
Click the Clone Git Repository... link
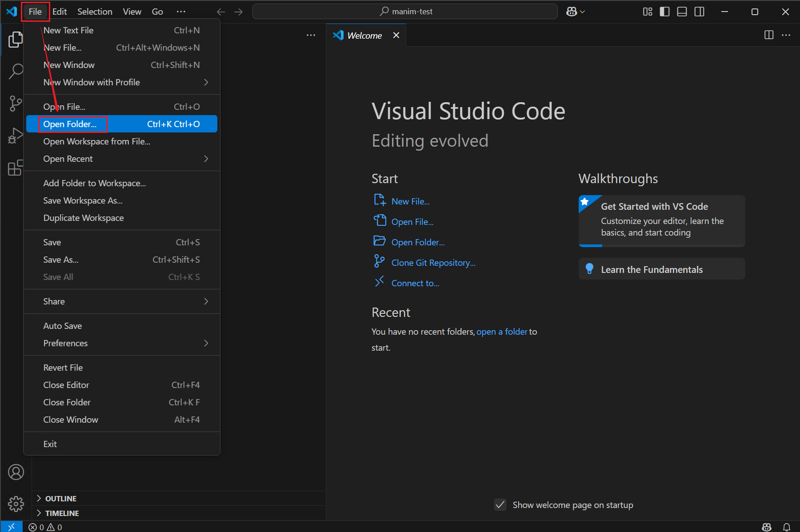433,263
